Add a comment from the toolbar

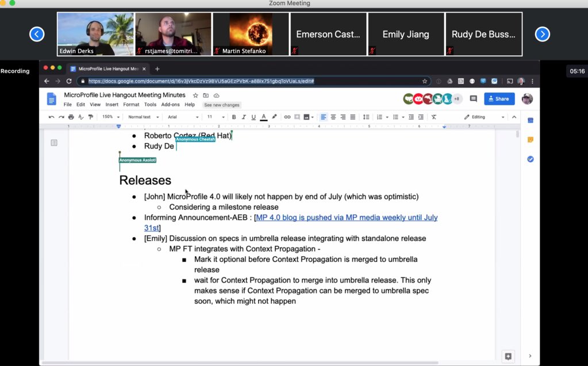point(297,117)
